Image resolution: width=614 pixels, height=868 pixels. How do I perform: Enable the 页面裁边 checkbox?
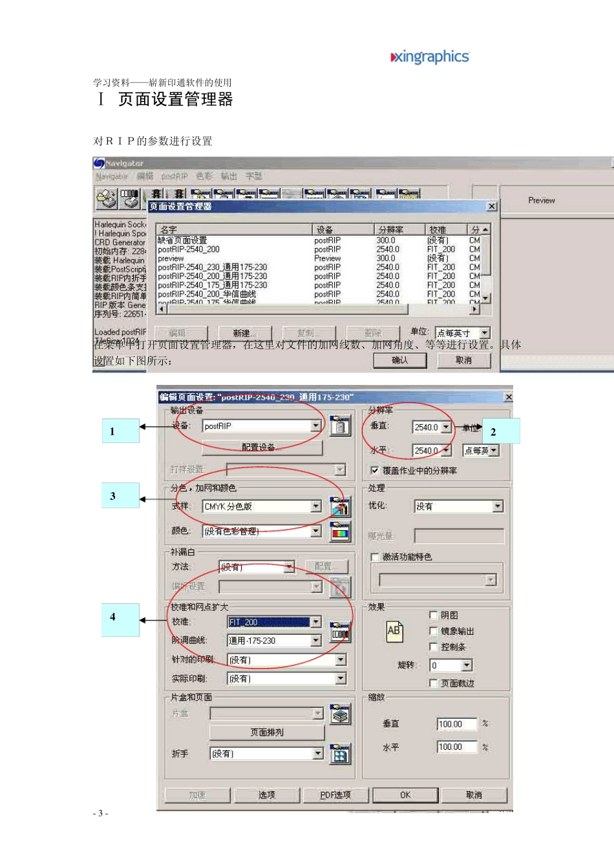pyautogui.click(x=434, y=683)
